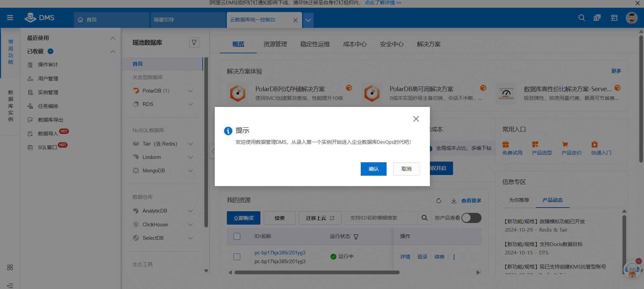Open the 首页 top tab

click(x=112, y=20)
